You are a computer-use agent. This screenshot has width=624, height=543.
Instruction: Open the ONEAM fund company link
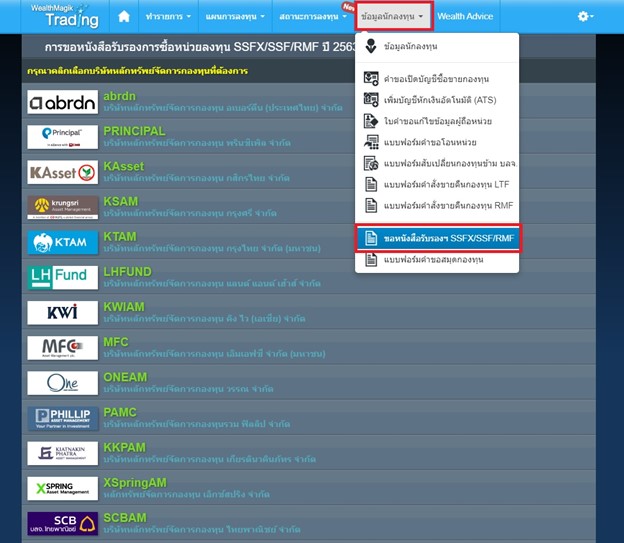click(x=125, y=377)
